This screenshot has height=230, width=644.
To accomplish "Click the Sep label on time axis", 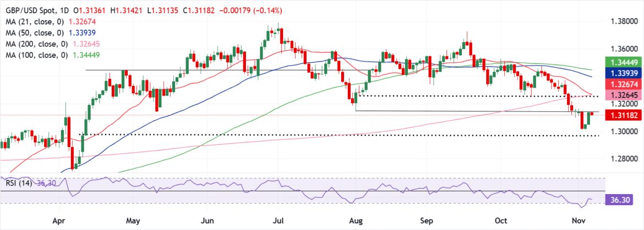I will (432, 221).
